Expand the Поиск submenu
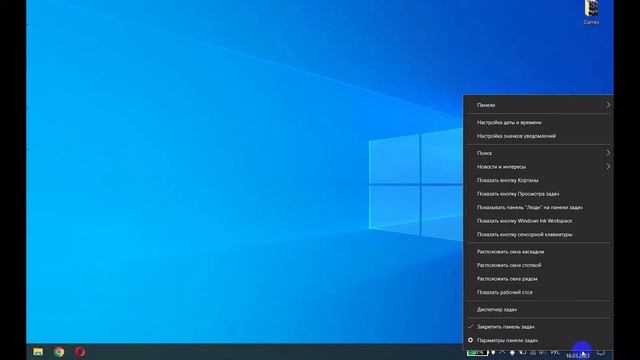Image resolution: width=640 pixels, height=360 pixels. pos(538,153)
